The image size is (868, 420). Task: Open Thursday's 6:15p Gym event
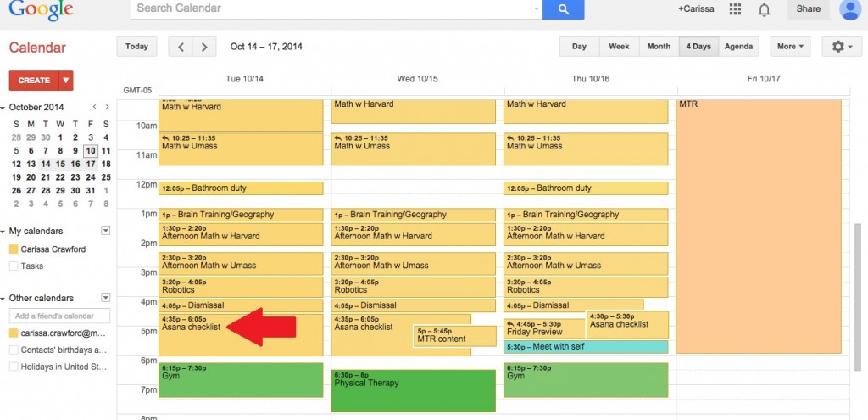click(x=586, y=380)
